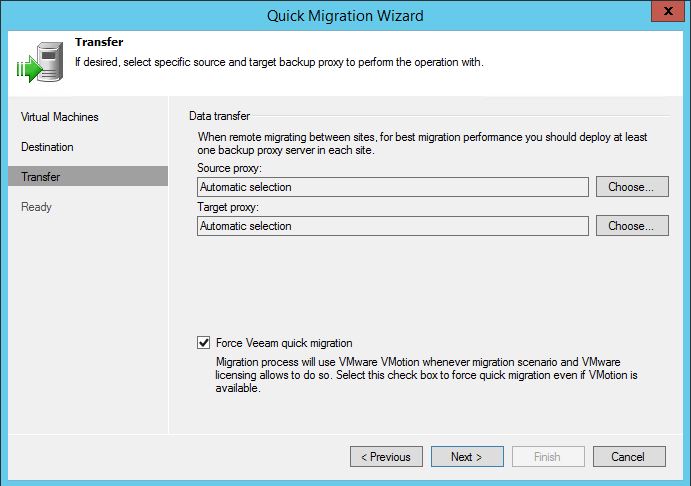691x486 pixels.
Task: Click the Quick Migration Wizard title bar
Action: point(345,15)
